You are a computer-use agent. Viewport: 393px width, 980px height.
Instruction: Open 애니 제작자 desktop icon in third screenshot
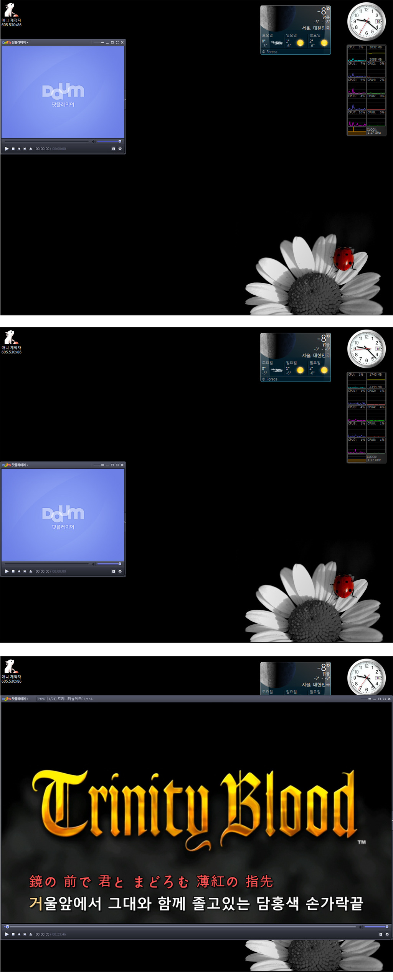(x=11, y=672)
